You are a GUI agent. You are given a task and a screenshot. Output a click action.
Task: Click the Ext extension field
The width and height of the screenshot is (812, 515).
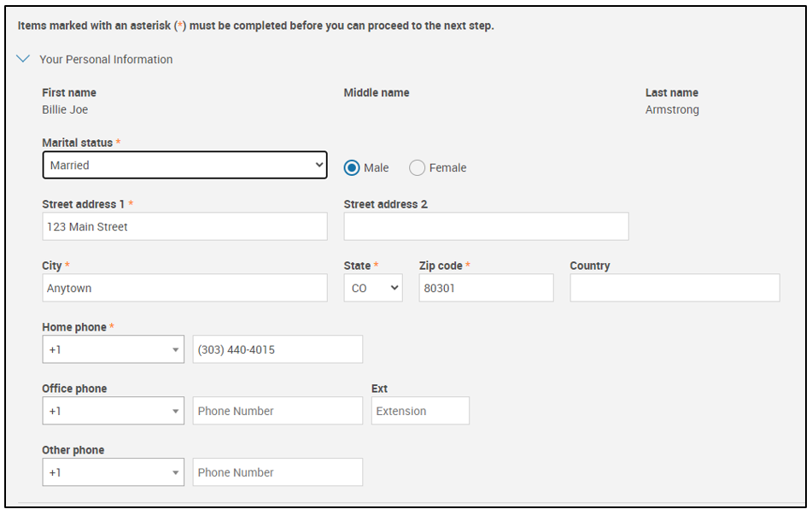pyautogui.click(x=420, y=411)
